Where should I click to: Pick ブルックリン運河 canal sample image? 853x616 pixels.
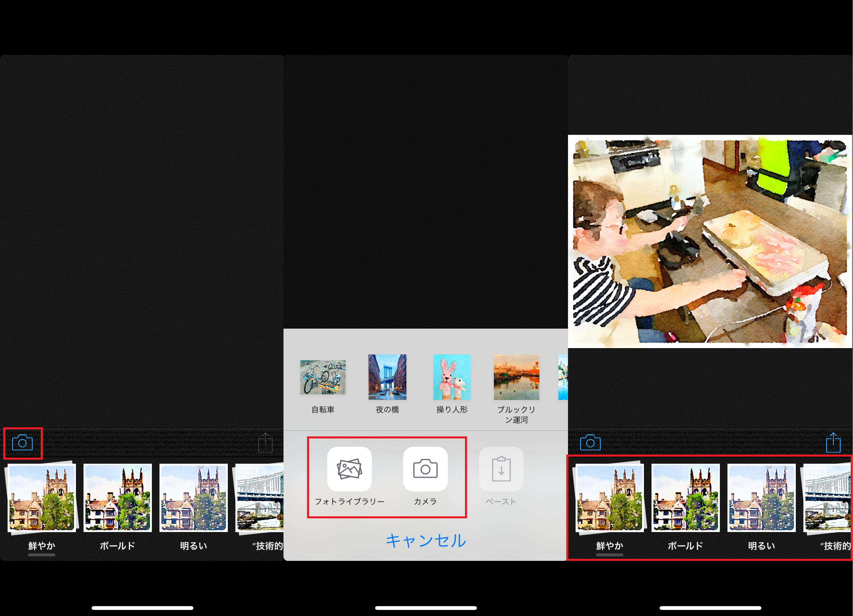[x=516, y=377]
